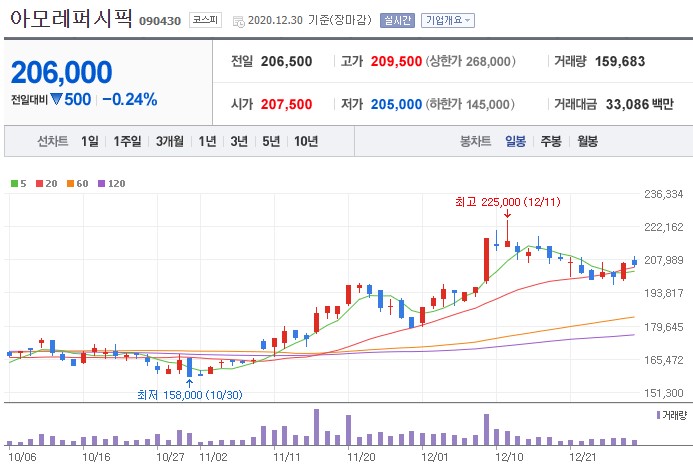Click the 2020.12.30 기준(장마감) date text
Viewport: 693px width, 468px height.
click(x=309, y=20)
